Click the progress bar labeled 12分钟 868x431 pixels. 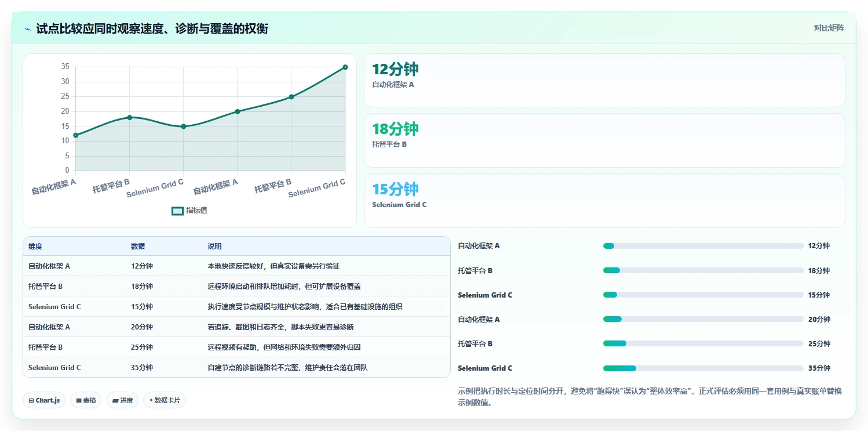703,246
